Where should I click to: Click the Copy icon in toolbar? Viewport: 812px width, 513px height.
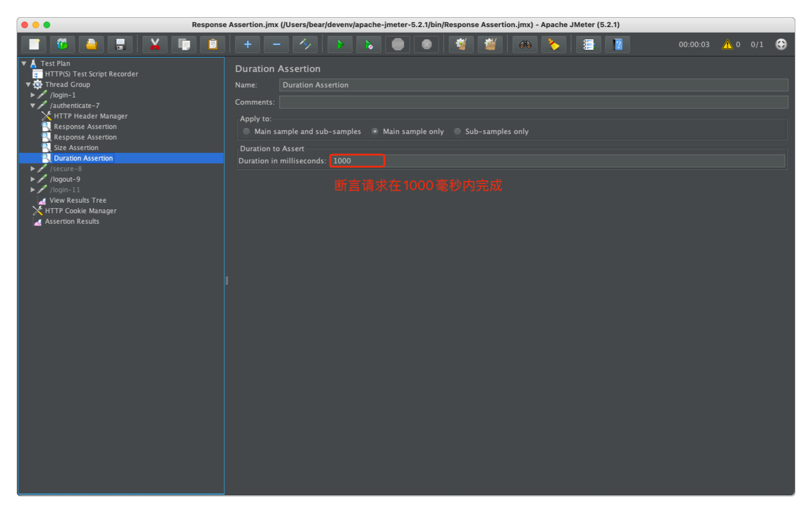coord(184,44)
